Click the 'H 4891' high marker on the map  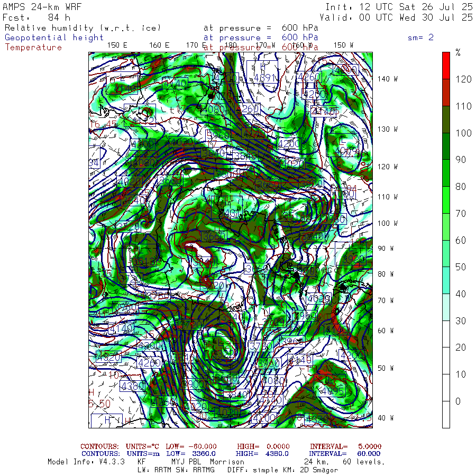point(262,72)
